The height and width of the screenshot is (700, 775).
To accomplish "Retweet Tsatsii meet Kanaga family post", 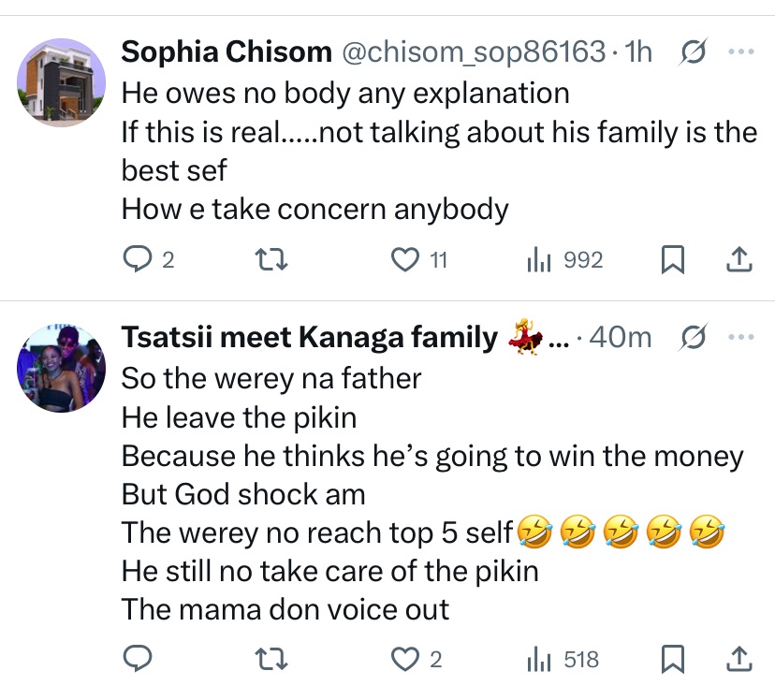I will tap(271, 660).
